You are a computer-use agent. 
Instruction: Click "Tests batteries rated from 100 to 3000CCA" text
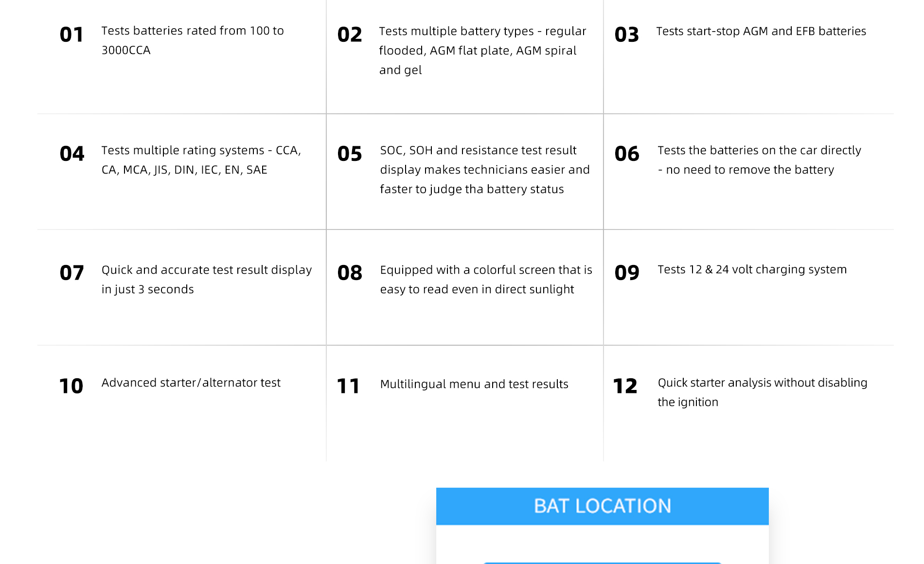[192, 40]
